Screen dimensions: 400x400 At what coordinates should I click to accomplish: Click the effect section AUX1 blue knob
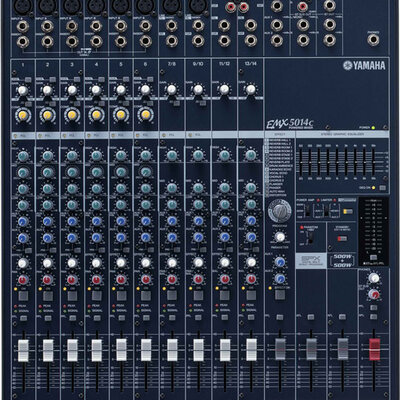[x=280, y=262]
